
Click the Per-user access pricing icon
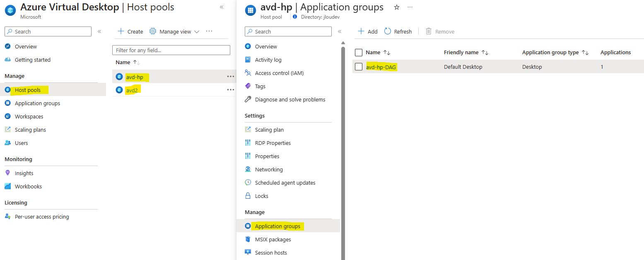(7, 217)
